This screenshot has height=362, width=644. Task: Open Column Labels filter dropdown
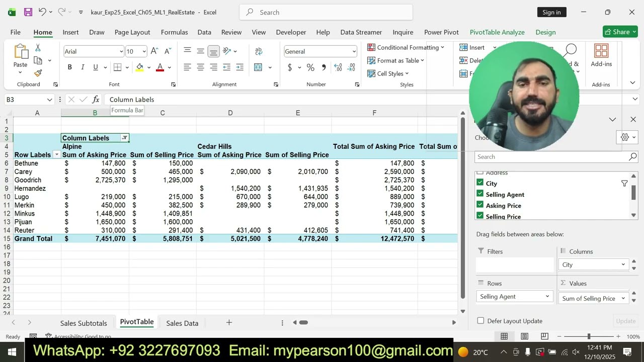tap(124, 138)
